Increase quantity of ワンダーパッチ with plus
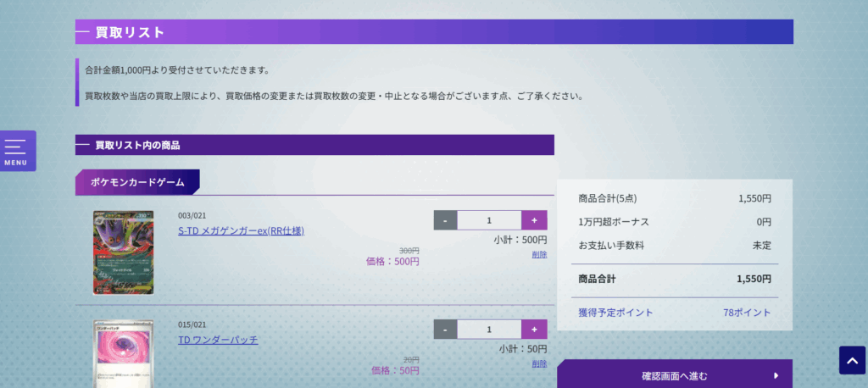Viewport: 868px width, 388px height. tap(534, 330)
